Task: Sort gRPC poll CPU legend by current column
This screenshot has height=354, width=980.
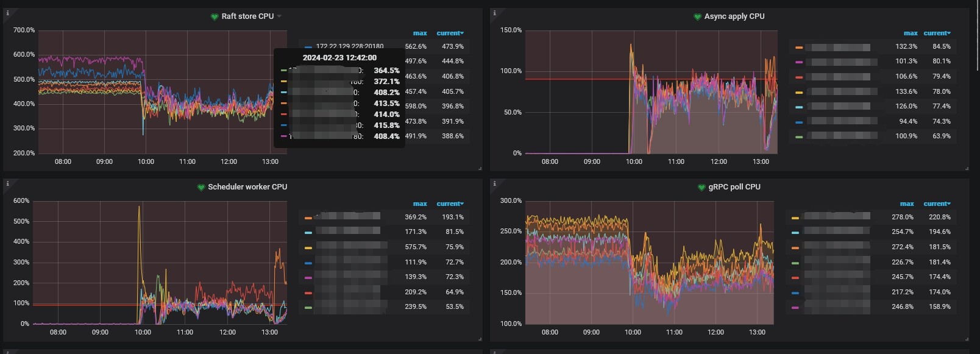Action: click(936, 204)
